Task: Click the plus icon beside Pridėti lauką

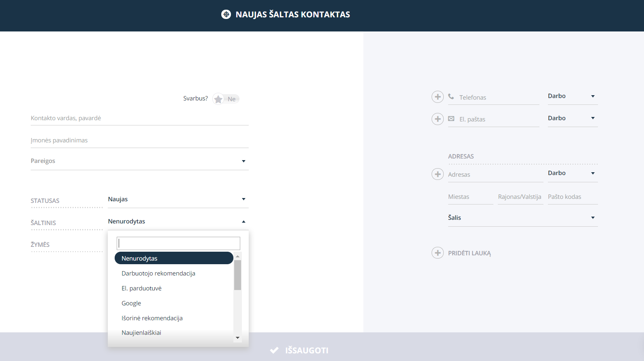Action: point(438,253)
